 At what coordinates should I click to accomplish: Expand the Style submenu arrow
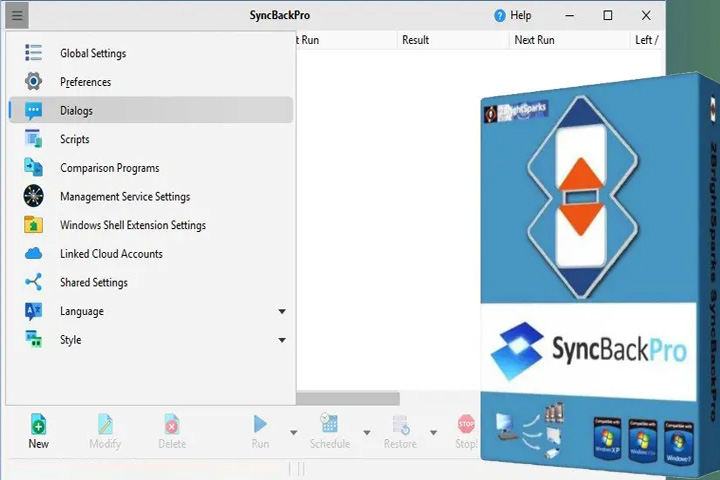282,340
